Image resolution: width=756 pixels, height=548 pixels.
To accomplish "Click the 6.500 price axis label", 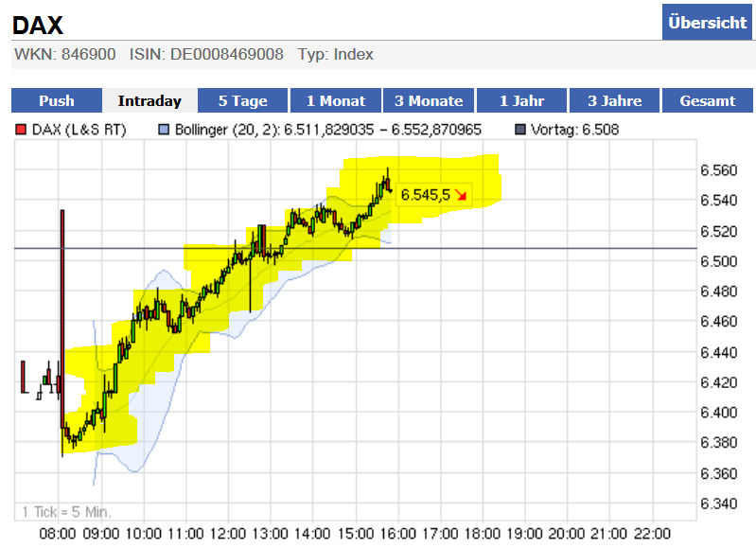I will point(719,261).
